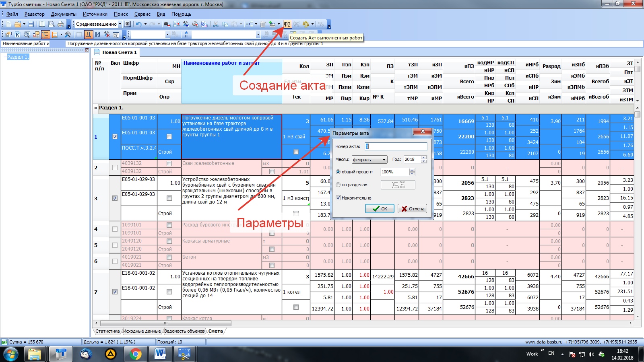Open the 'Источники' menu
The width and height of the screenshot is (644, 362).
point(95,14)
